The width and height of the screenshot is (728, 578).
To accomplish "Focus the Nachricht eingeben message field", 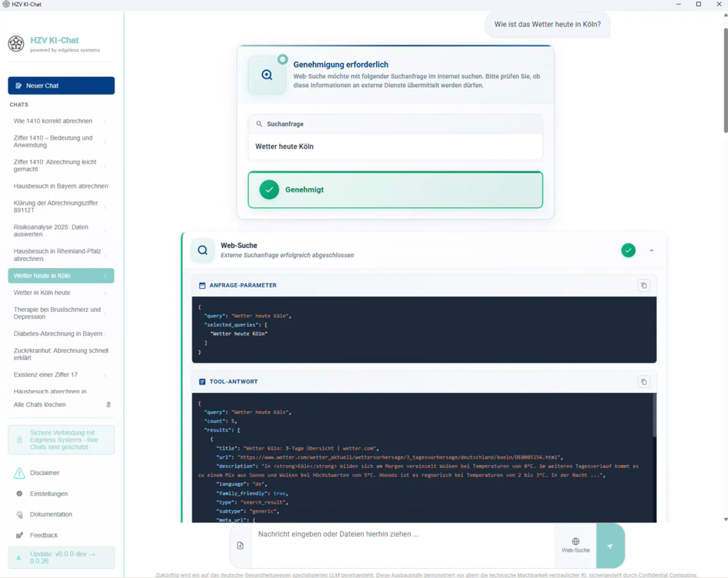I will point(403,545).
